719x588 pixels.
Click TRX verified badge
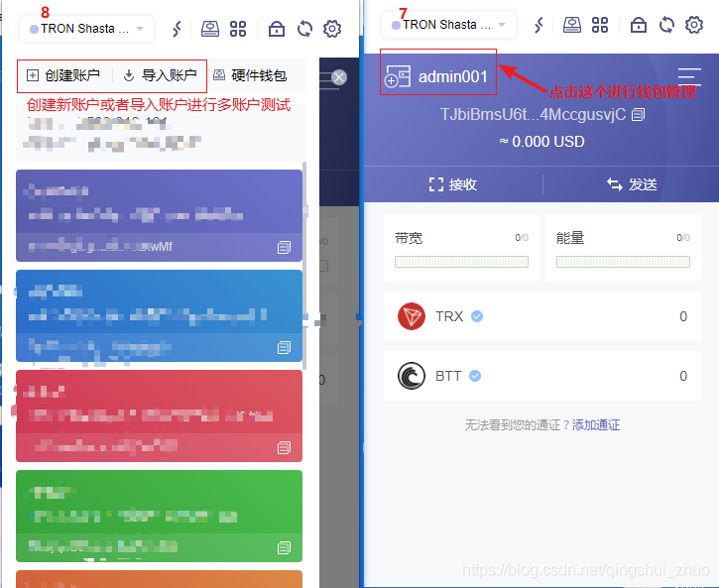pyautogui.click(x=477, y=316)
